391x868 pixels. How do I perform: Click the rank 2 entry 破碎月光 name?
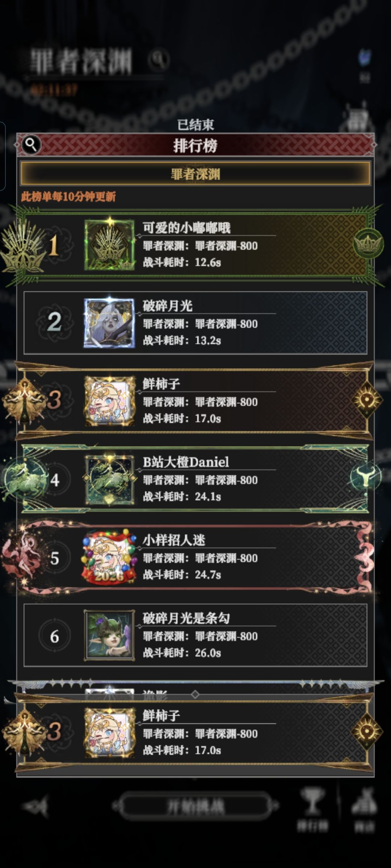click(168, 306)
